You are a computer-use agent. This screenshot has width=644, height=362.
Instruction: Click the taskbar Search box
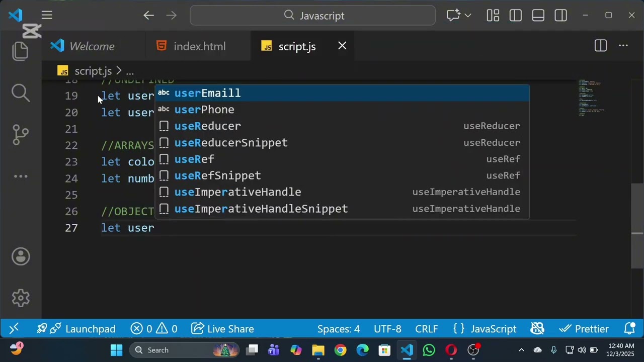coord(184,350)
